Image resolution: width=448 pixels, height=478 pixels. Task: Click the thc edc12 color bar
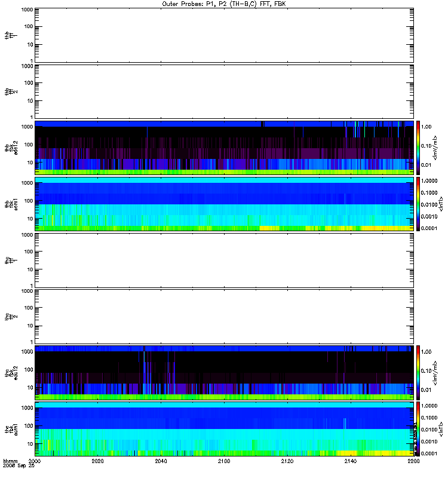coord(418,372)
